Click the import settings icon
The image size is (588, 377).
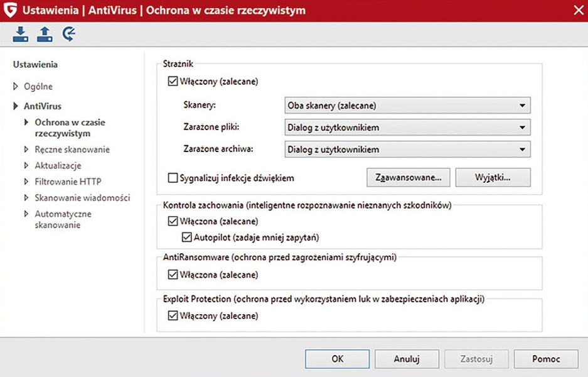(20, 34)
